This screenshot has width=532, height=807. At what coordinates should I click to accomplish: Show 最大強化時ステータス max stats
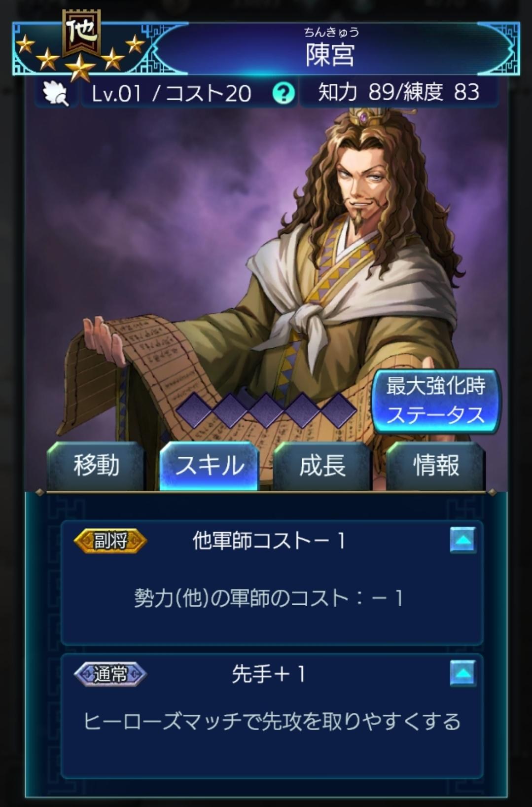pos(436,401)
